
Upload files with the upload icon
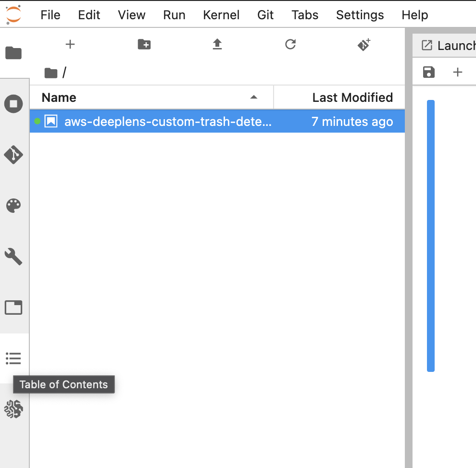[217, 44]
